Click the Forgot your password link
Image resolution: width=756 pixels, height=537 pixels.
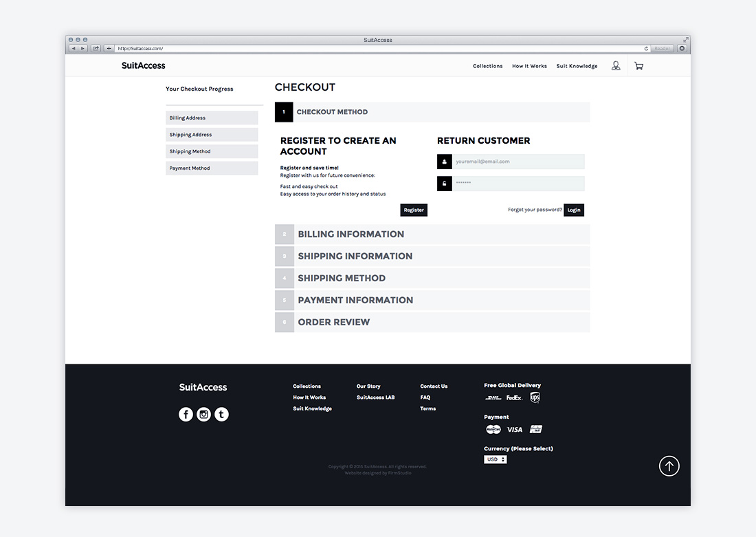coord(535,210)
